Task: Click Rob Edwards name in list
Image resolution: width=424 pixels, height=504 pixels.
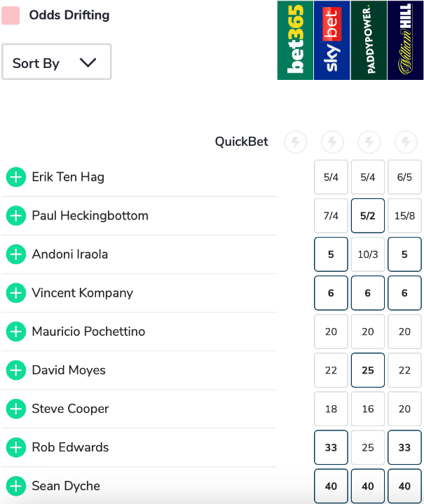Action: coord(70,447)
